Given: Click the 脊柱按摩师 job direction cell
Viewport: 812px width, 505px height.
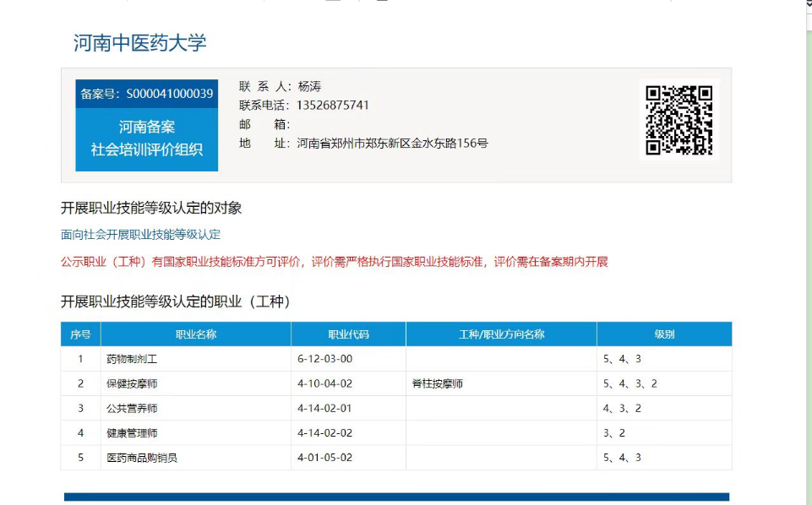Looking at the screenshot, I should coord(438,383).
